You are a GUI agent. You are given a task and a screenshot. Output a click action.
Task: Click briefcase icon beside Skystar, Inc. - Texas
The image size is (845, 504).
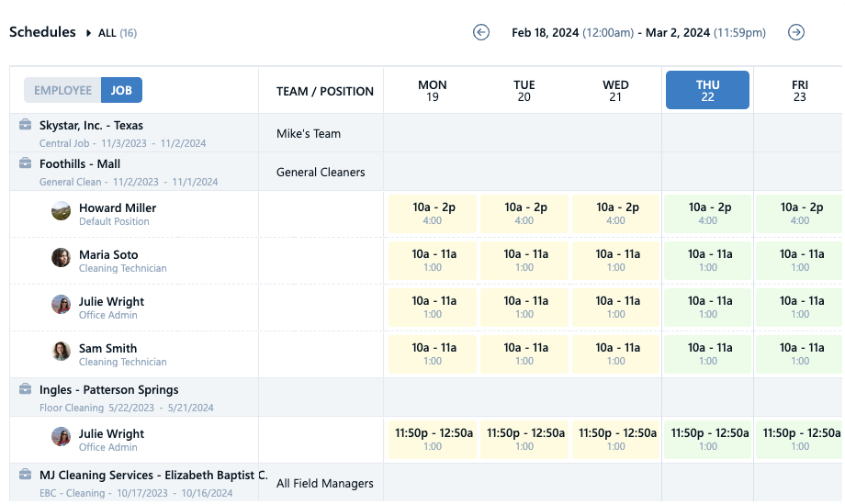click(x=26, y=126)
